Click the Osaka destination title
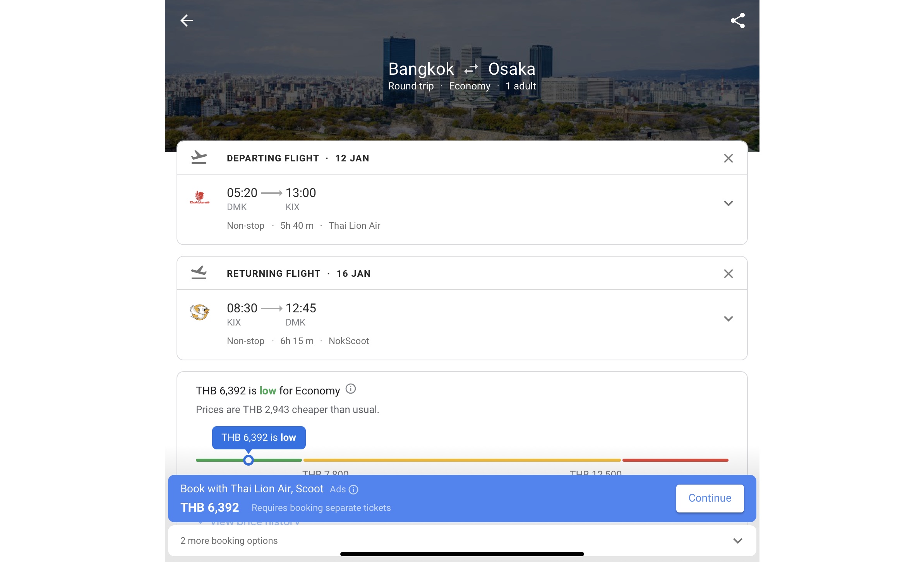The image size is (924, 562). pyautogui.click(x=511, y=69)
